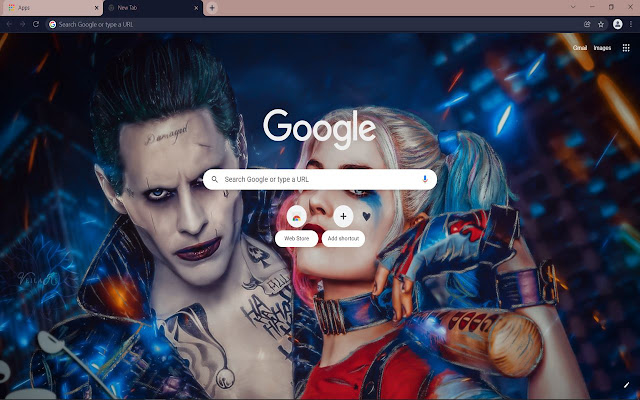Bookmark this tab with the star icon
Image resolution: width=640 pixels, height=400 pixels.
pyautogui.click(x=601, y=24)
